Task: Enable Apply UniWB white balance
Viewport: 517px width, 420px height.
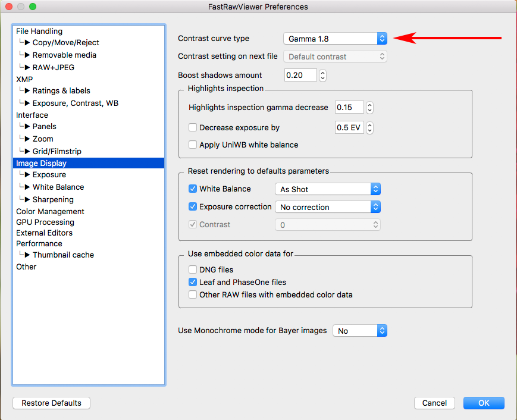Action: pos(193,145)
